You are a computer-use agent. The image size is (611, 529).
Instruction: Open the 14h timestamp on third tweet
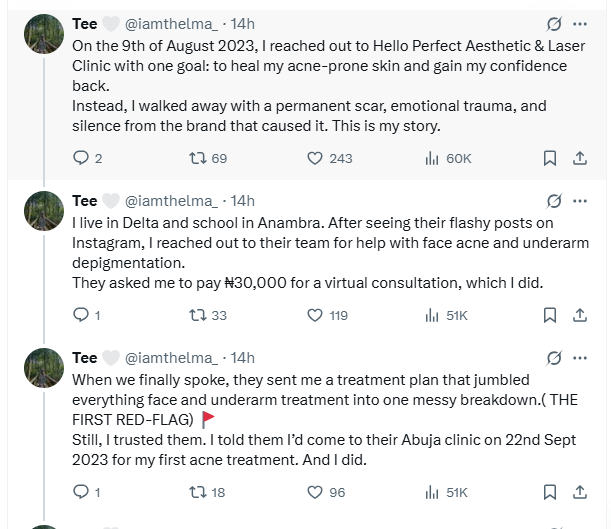(243, 358)
